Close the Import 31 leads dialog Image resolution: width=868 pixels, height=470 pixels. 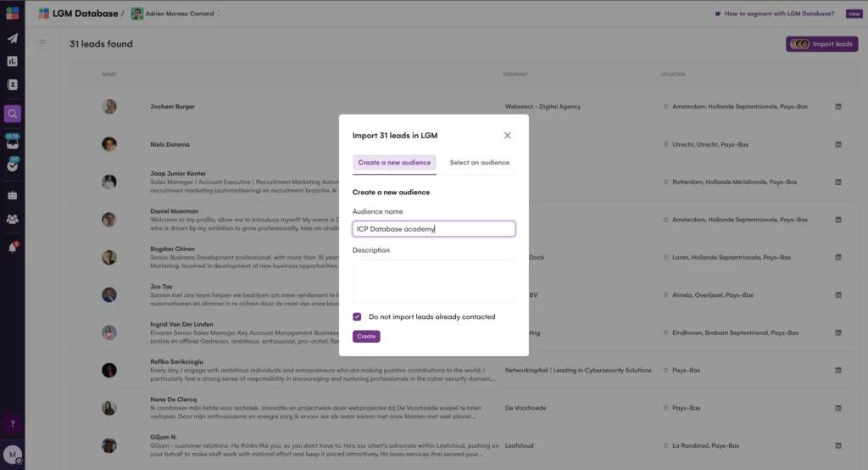(508, 136)
